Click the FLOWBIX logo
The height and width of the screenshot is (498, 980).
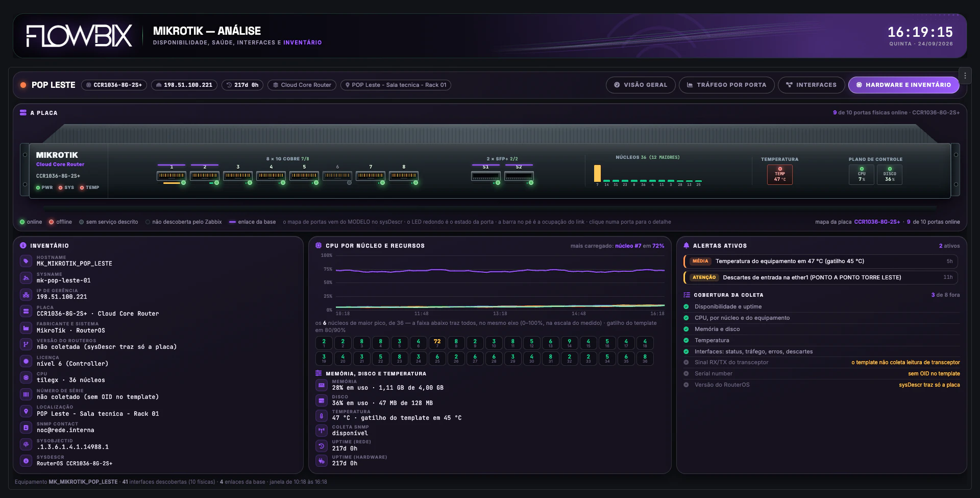79,36
